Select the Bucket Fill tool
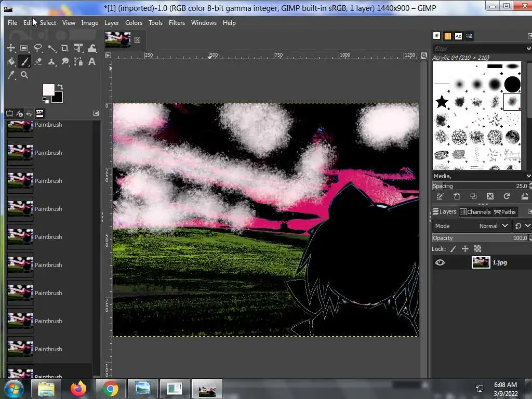 pyautogui.click(x=11, y=61)
